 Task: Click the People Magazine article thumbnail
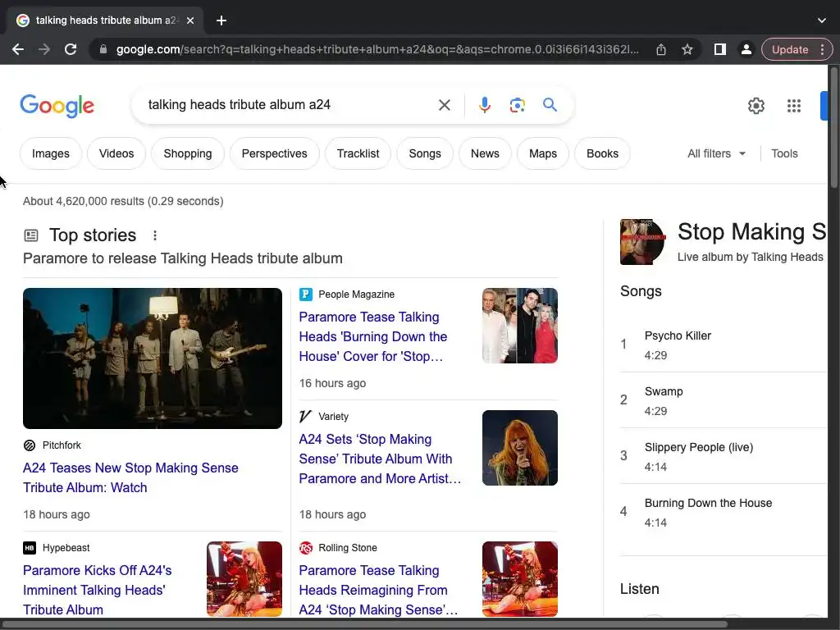519,326
